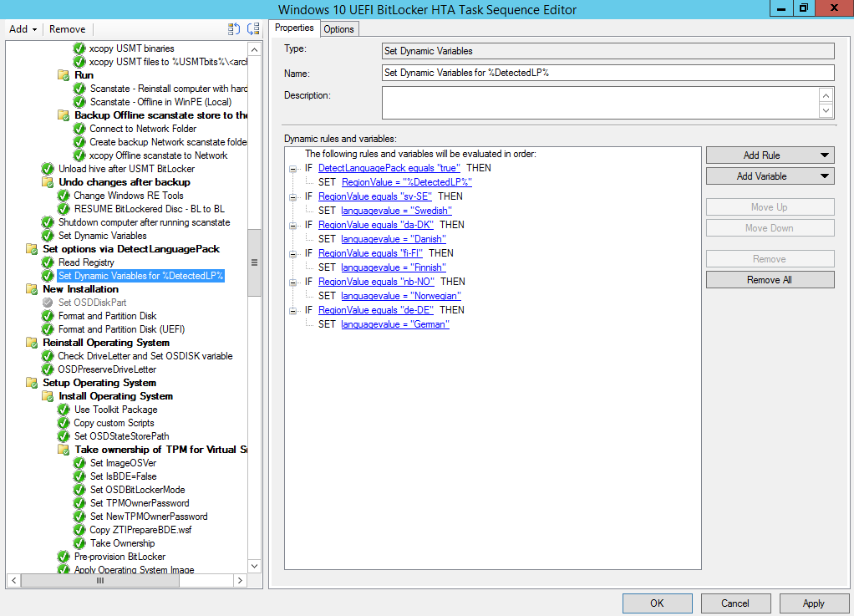
Task: Select the Copy custom Scripts step
Action: [x=114, y=423]
